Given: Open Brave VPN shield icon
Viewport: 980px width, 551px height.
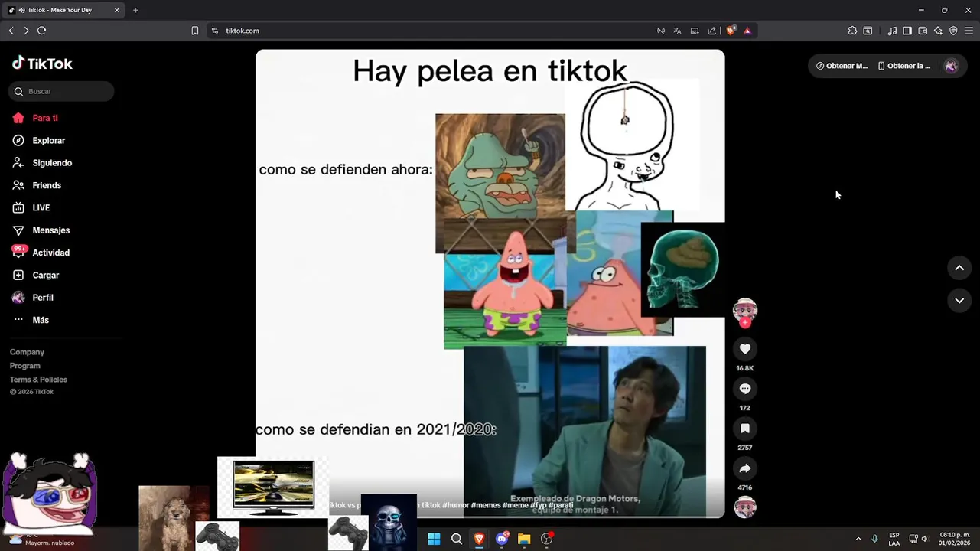Looking at the screenshot, I should tap(953, 31).
